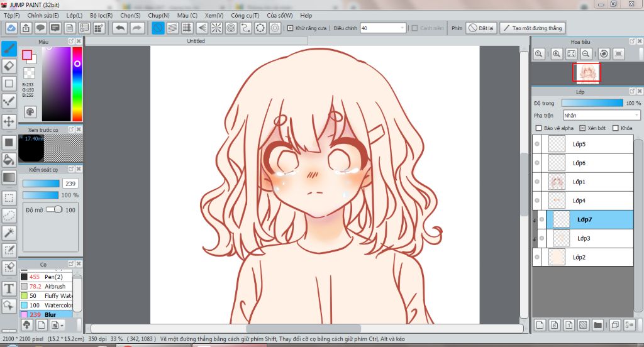Create a new layer folder
The width and height of the screenshot is (644, 347).
click(x=597, y=325)
